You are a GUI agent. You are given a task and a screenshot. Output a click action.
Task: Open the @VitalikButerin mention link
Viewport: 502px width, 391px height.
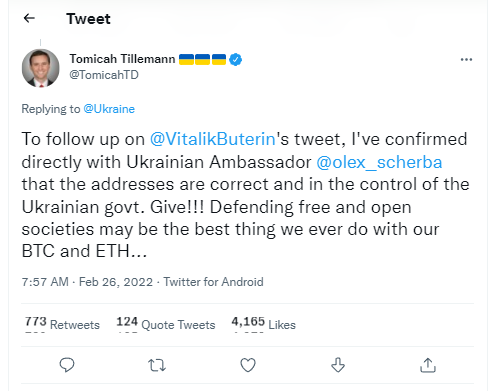[x=213, y=139]
